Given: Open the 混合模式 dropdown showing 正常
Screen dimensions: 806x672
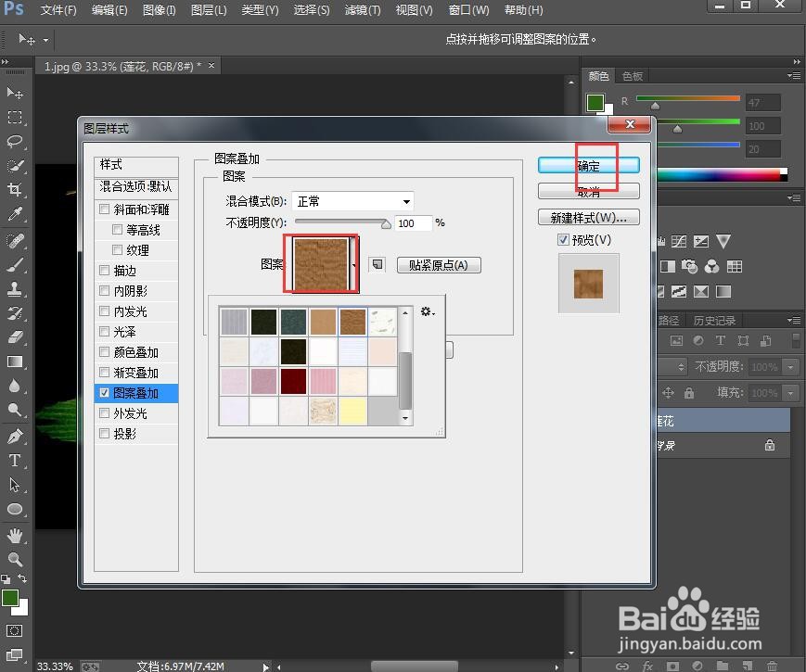Looking at the screenshot, I should tap(352, 201).
